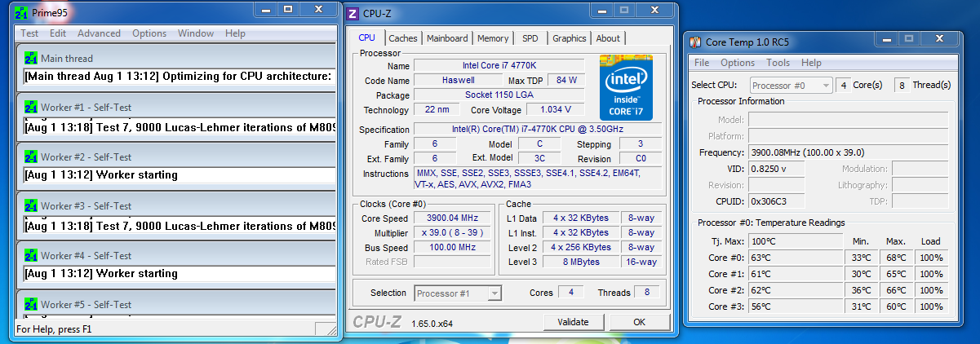
Task: Click the empty Model field in Core Temp
Action: point(848,119)
